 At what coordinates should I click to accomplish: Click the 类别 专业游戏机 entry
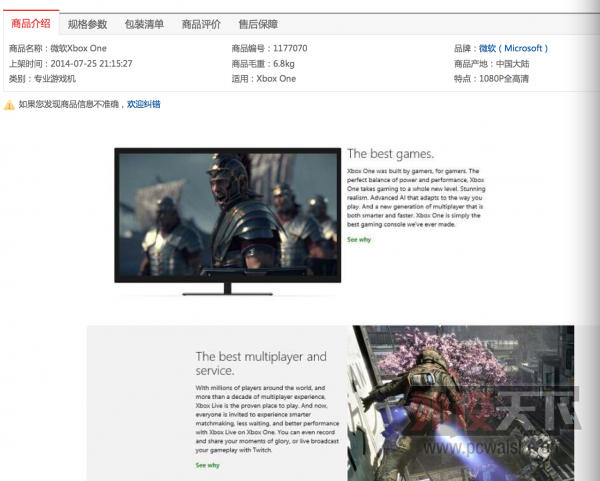tap(42, 79)
